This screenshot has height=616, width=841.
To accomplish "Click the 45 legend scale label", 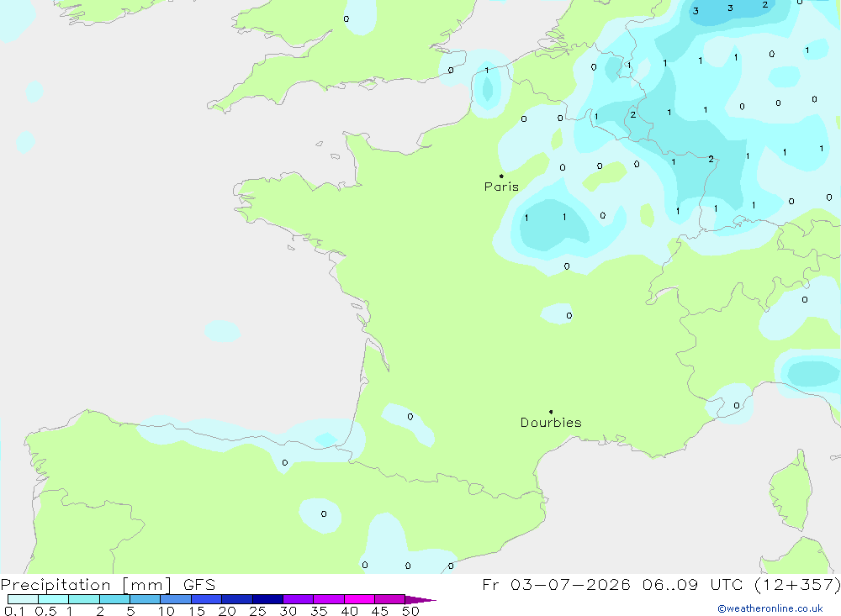I will pos(380,611).
